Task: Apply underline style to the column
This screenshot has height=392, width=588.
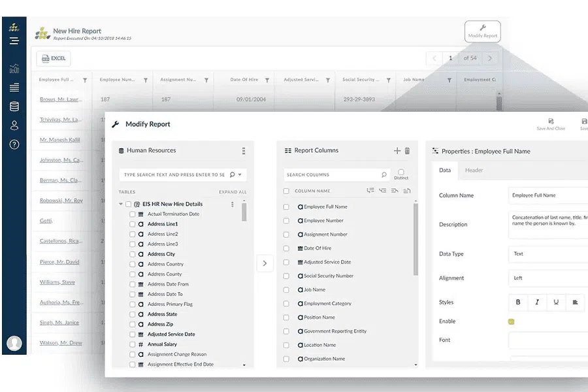Action: (556, 302)
